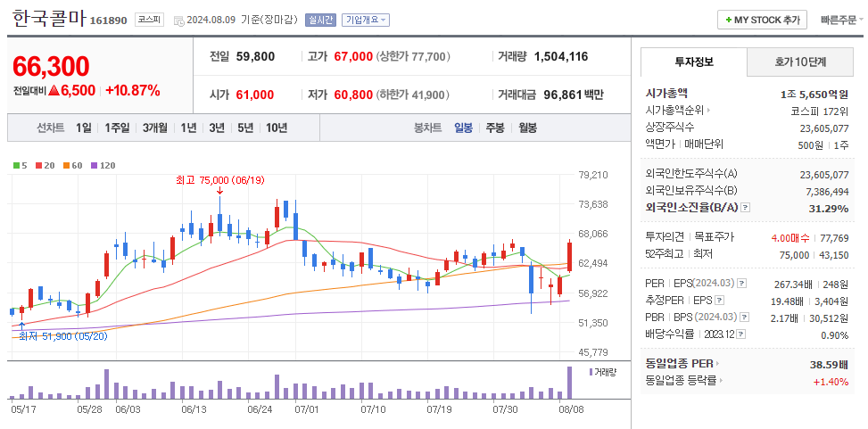This screenshot has height=429, width=868.
Task: Click the 상장주식수 value 23,605,077
Action: click(824, 128)
